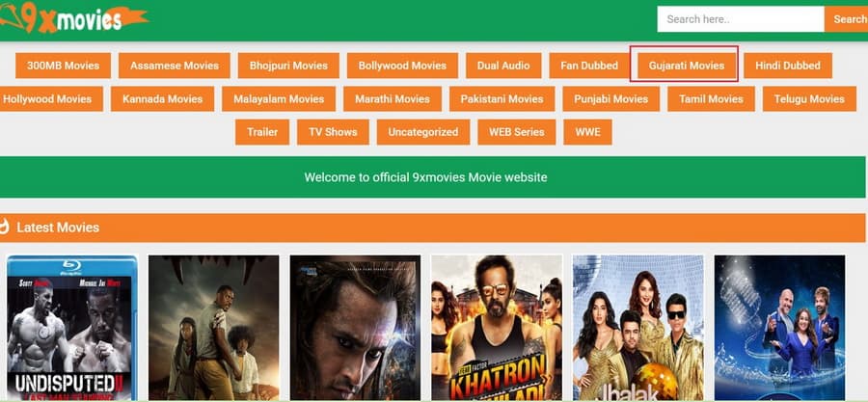Image resolution: width=868 pixels, height=402 pixels.
Task: Click the 9xmovies logo
Action: [x=73, y=18]
